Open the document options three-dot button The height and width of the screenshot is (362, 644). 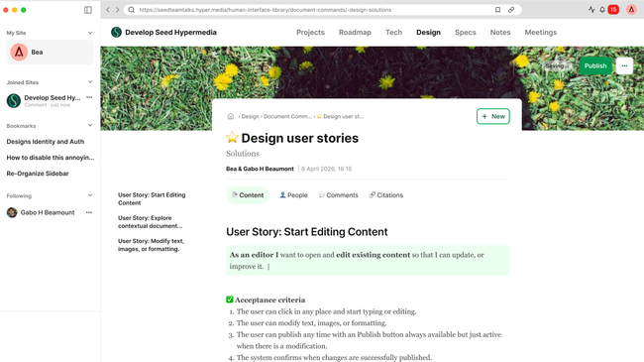(624, 65)
